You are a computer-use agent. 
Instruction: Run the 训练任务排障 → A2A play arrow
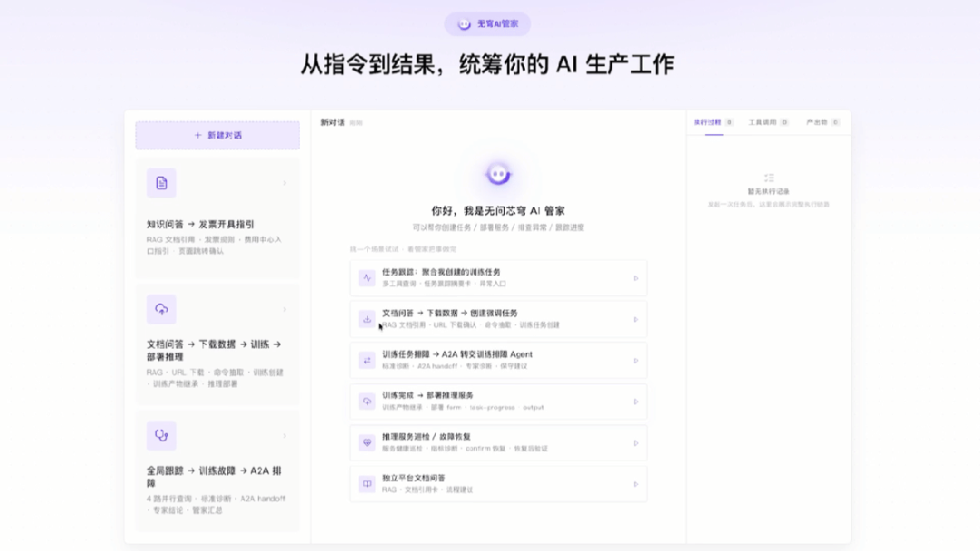636,360
